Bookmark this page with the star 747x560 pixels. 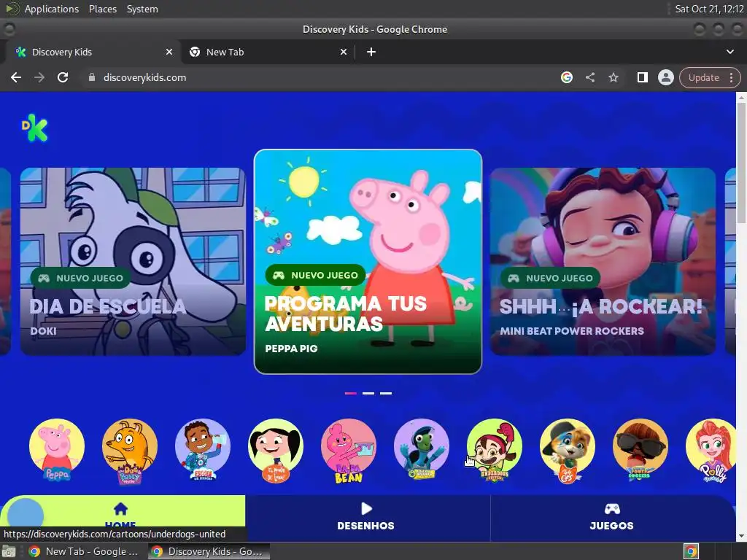pos(613,77)
